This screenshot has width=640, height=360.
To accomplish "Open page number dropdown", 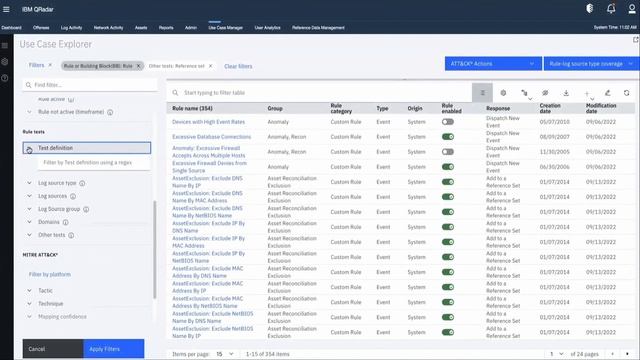I will (556, 354).
